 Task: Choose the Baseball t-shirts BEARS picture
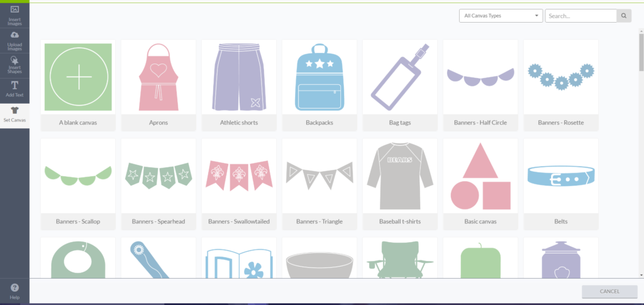(x=399, y=175)
